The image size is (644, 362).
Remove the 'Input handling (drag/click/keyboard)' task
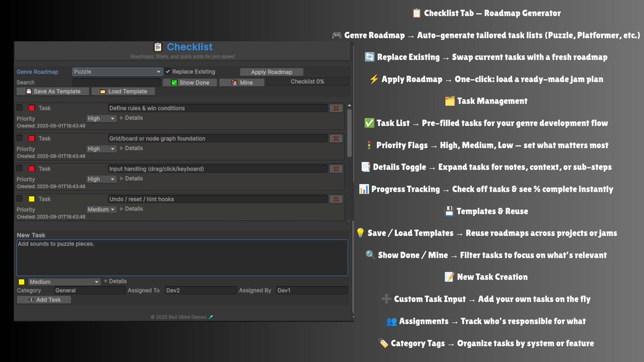pyautogui.click(x=336, y=169)
